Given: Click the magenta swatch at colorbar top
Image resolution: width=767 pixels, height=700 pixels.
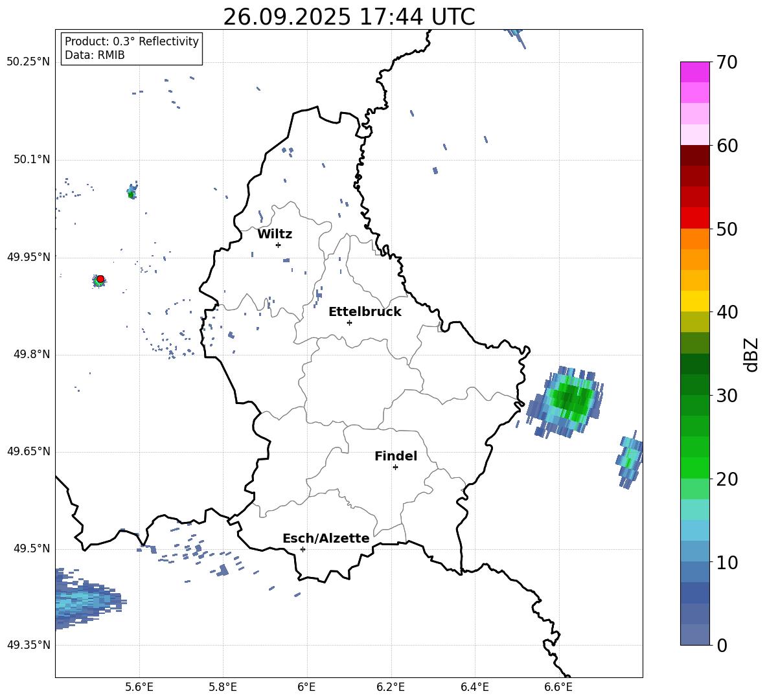Looking at the screenshot, I should [x=694, y=72].
